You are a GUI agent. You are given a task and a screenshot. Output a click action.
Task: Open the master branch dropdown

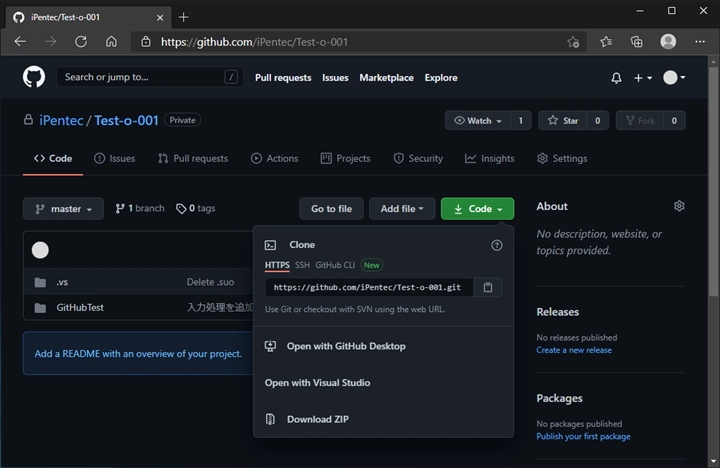coord(63,209)
